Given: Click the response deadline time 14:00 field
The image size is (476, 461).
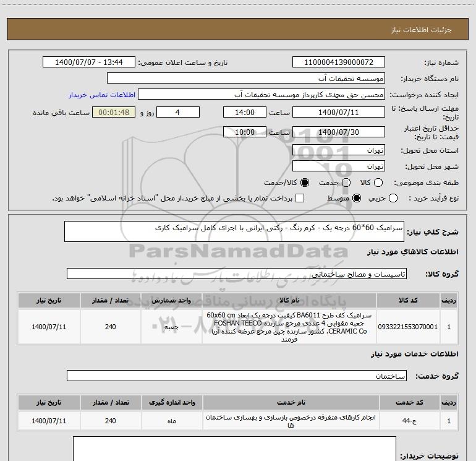Looking at the screenshot, I should click(245, 112).
